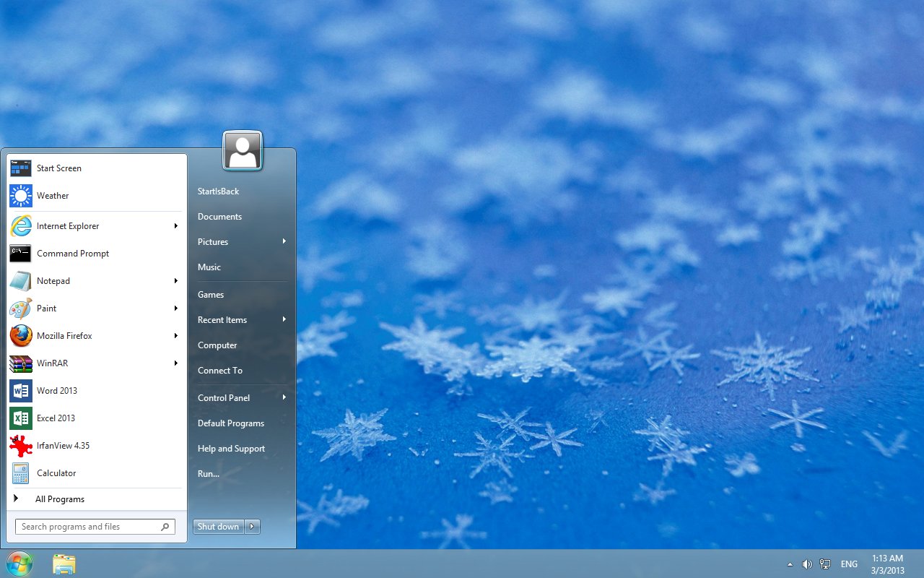Expand the Control Panel submenu arrow
924x578 pixels.
284,397
